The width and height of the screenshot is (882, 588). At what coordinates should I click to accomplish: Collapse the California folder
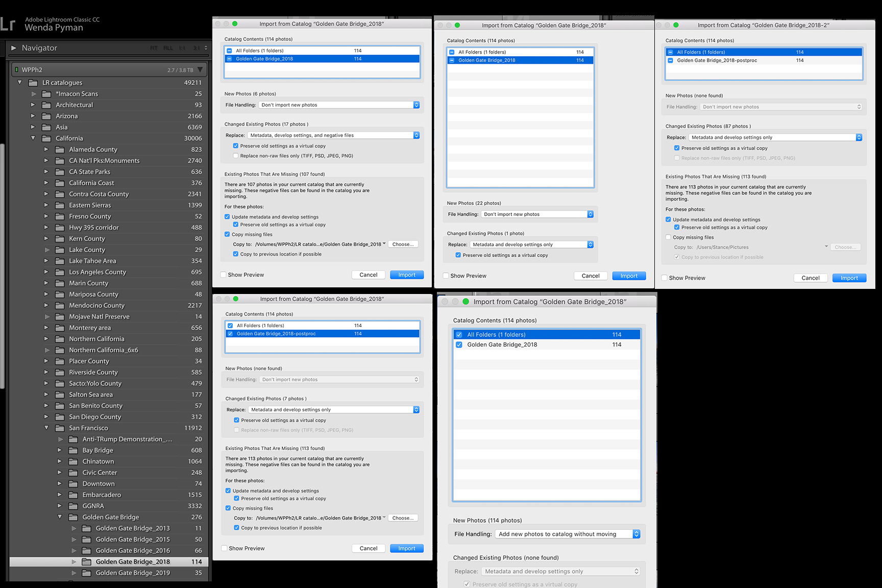tap(33, 138)
